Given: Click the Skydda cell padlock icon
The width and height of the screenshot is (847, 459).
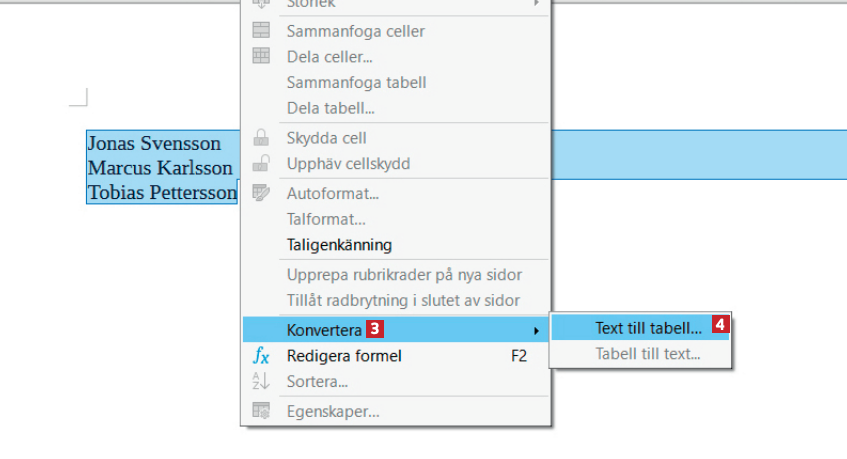Looking at the screenshot, I should point(261,138).
